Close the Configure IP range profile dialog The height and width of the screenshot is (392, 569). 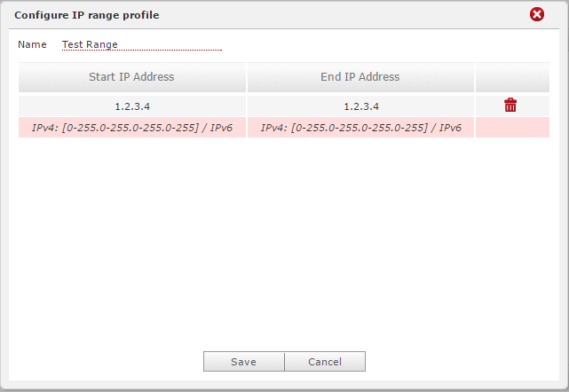pos(536,14)
